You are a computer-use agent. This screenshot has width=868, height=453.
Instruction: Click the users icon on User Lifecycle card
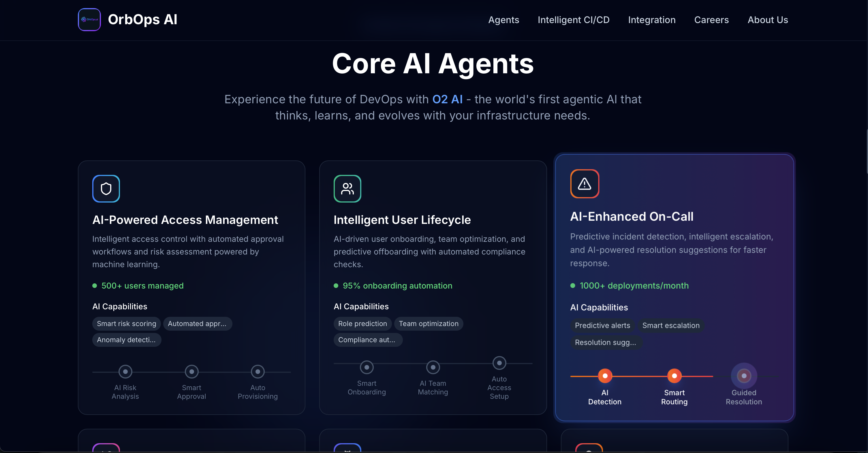[347, 189]
